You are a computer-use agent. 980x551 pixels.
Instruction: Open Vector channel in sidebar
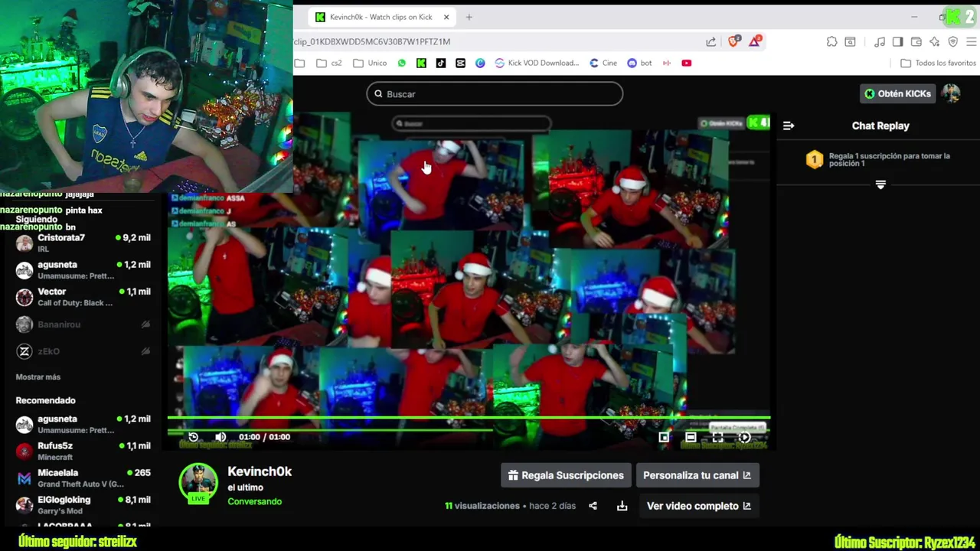point(83,297)
